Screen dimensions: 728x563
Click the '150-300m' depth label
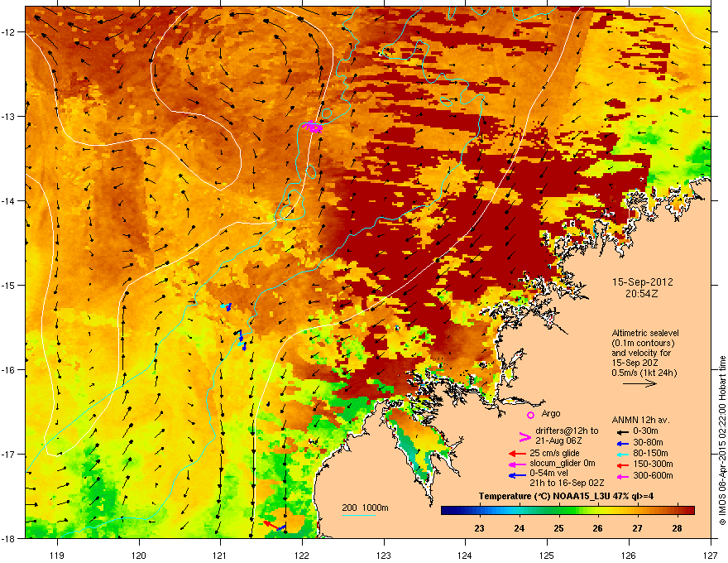pyautogui.click(x=653, y=464)
